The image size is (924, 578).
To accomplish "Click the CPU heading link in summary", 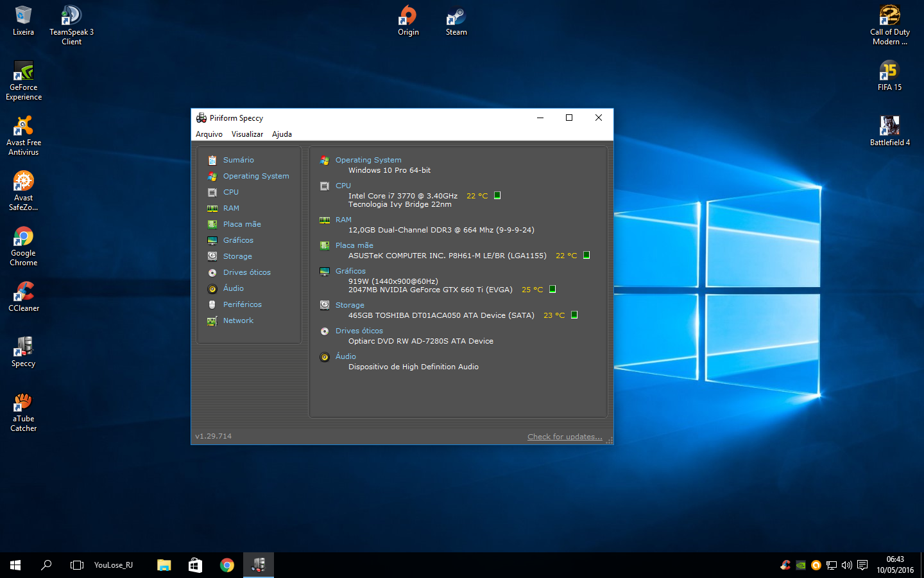I will pos(343,186).
